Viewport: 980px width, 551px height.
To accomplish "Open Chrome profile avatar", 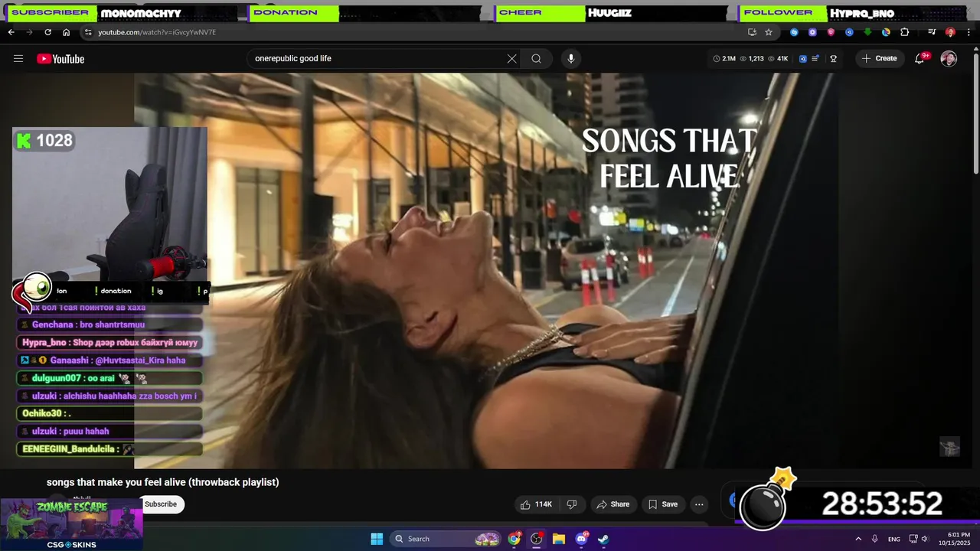I will 950,32.
